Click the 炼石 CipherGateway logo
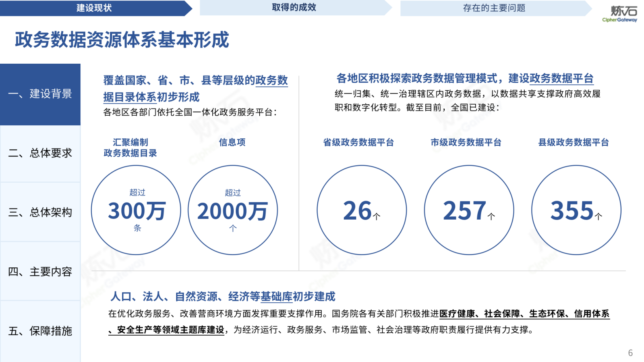Screen dimensions: 644x362 (x=620, y=13)
